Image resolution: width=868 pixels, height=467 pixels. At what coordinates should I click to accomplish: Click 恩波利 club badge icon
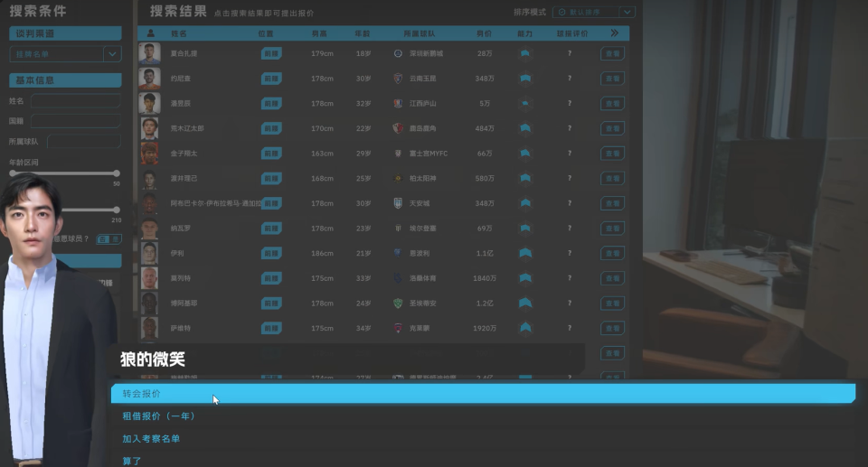398,253
